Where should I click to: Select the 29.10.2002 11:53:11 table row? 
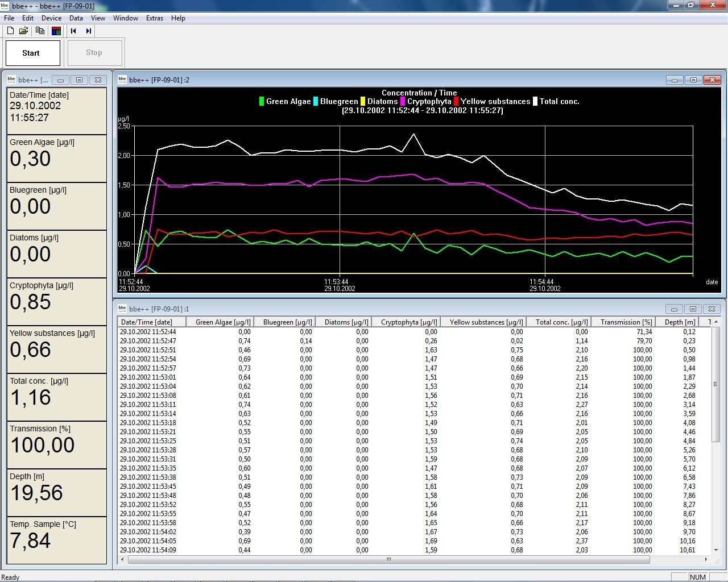tap(148, 405)
